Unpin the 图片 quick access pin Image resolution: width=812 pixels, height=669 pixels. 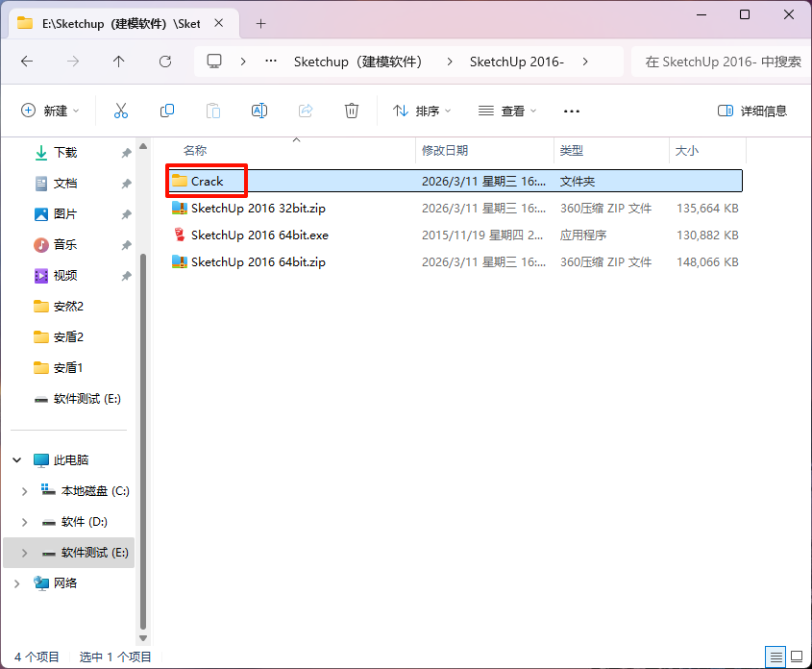point(126,213)
